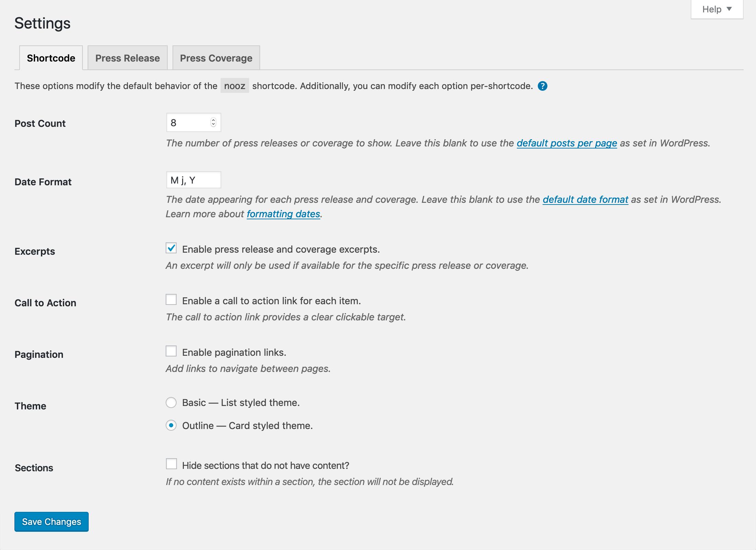Click 'Add links to navigate between pages.' text
Screen dimensions: 756x550
[248, 368]
